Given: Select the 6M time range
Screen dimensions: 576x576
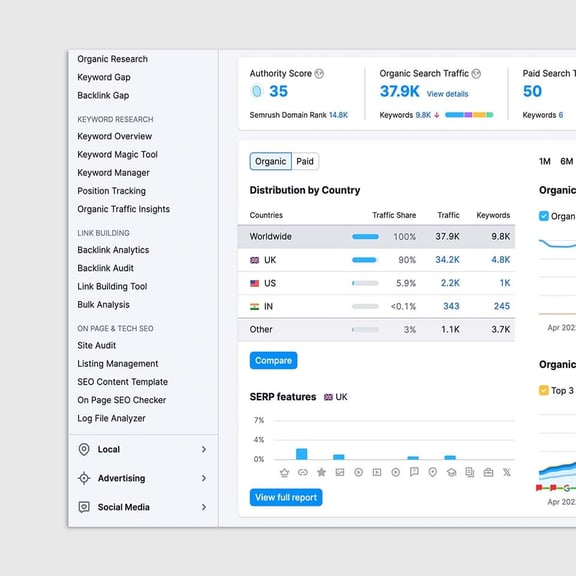Looking at the screenshot, I should 566,162.
